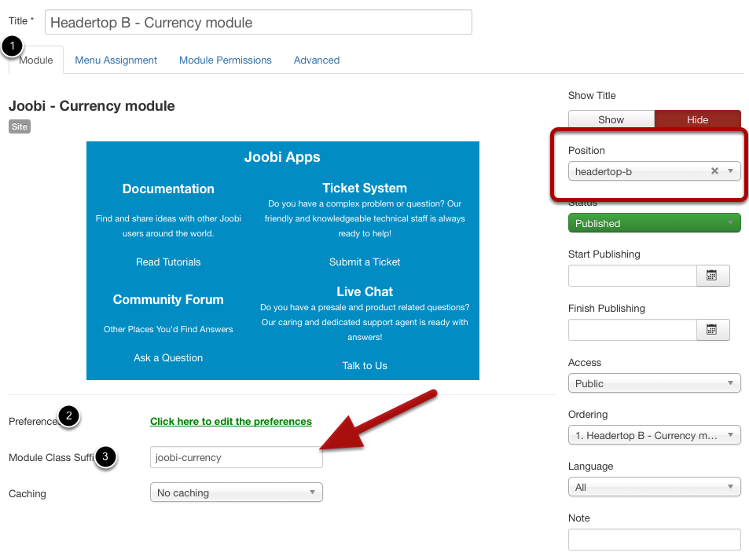
Task: Expand the Language dropdown
Action: 655,487
